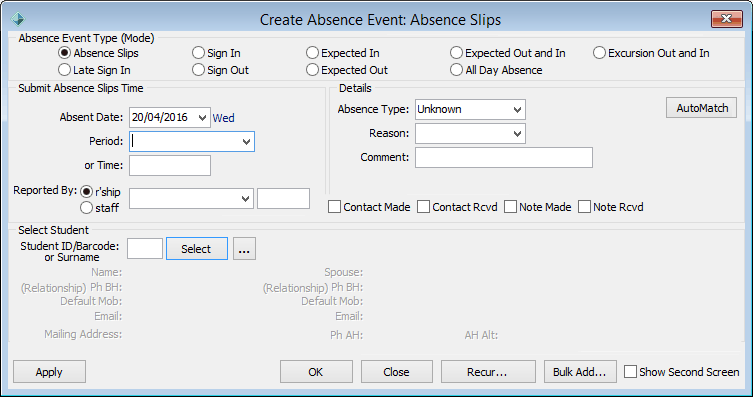The height and width of the screenshot is (397, 753).
Task: Click the Student ID/Barcode input box
Action: [145, 249]
